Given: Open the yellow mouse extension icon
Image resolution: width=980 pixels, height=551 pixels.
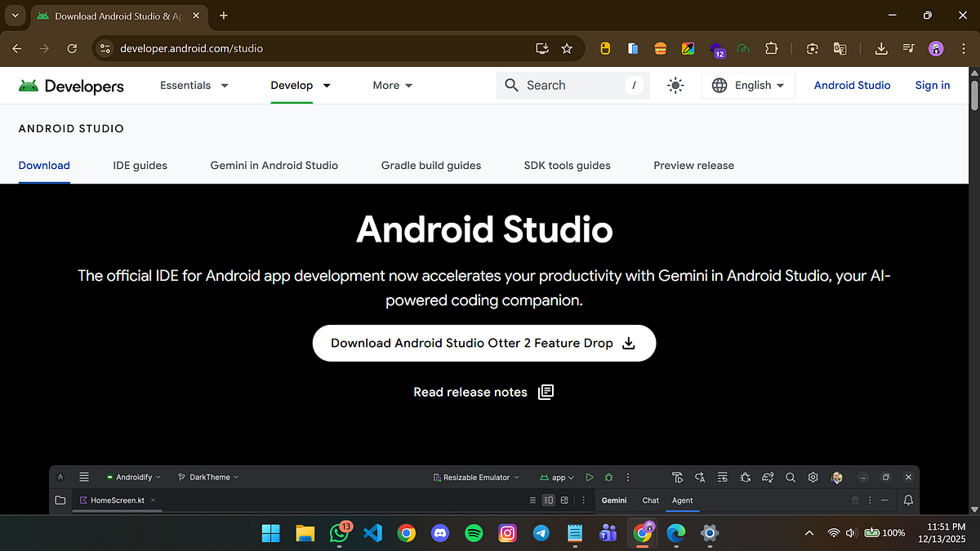Looking at the screenshot, I should pos(605,48).
